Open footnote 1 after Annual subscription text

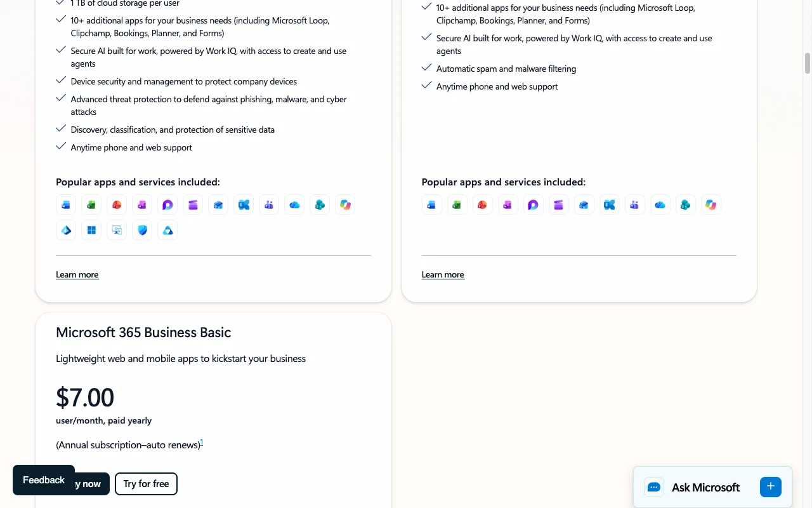point(202,443)
